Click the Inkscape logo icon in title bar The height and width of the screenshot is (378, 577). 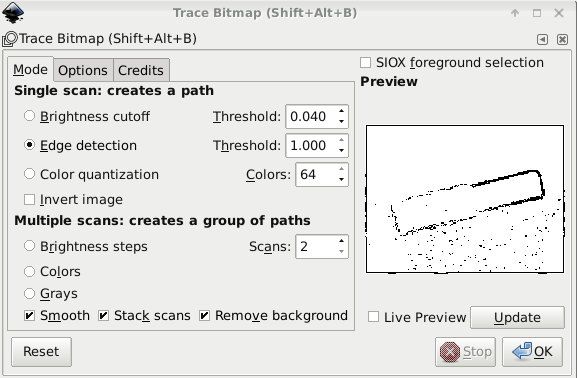tap(13, 12)
